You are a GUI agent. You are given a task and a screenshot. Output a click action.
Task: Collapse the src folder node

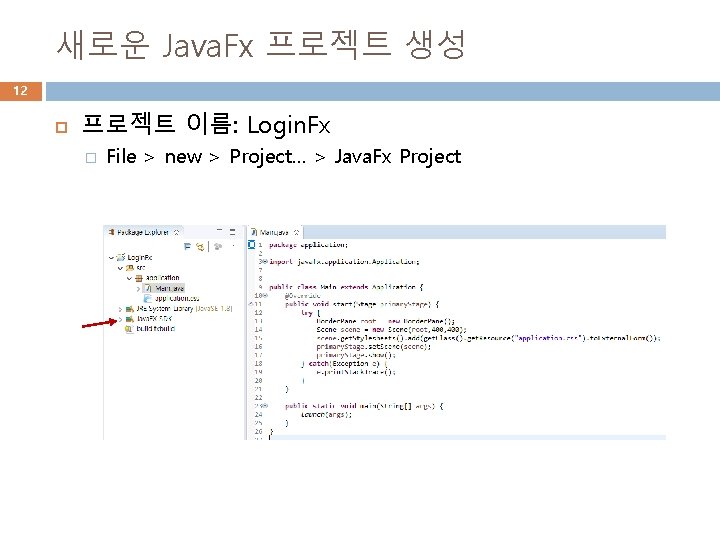click(120, 268)
